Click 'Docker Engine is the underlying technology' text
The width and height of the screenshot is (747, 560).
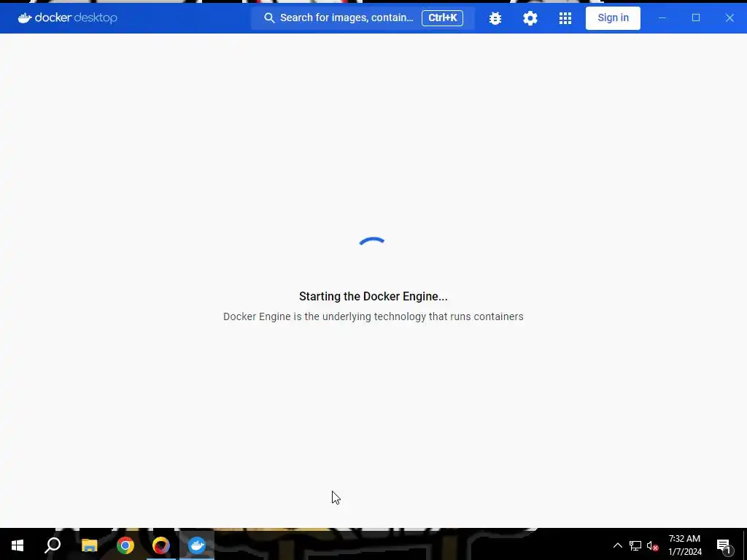pos(373,316)
